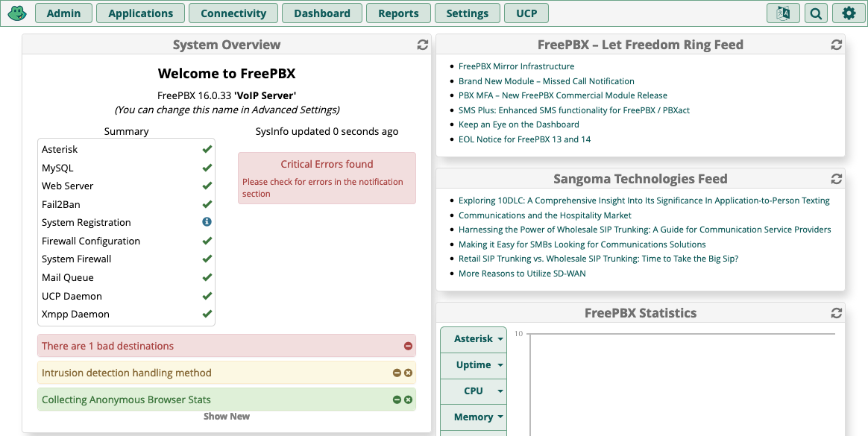The height and width of the screenshot is (436, 868).
Task: Open Wholesale SIP Trunking guide link
Action: coord(645,230)
